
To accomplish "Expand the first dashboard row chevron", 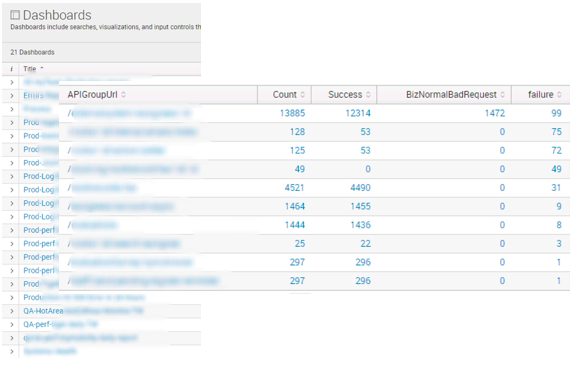I will (x=12, y=82).
